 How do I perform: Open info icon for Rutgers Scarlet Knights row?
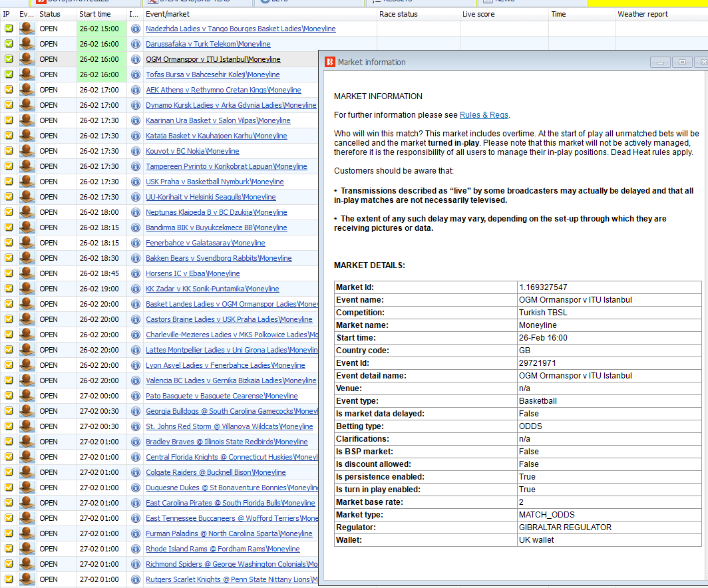(136, 580)
